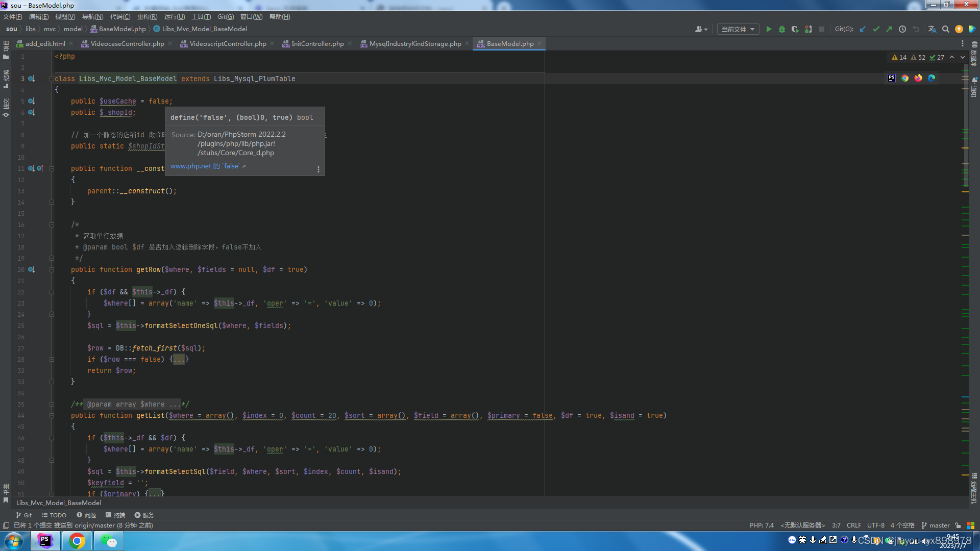Viewport: 980px width, 551px height.
Task: Click the BaseModel.php tab
Action: (x=509, y=43)
